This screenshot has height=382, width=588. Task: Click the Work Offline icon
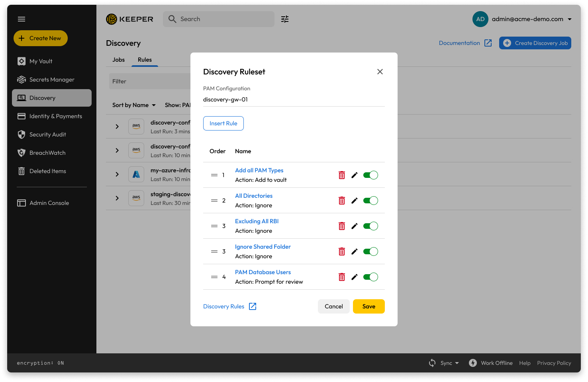(472, 363)
